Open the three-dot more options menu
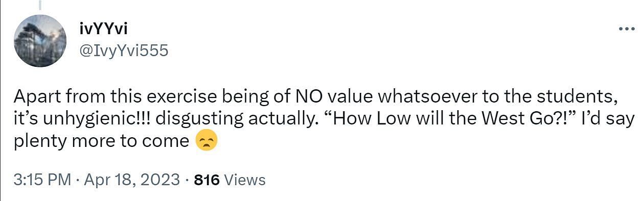This screenshot has height=201, width=644. (626, 29)
